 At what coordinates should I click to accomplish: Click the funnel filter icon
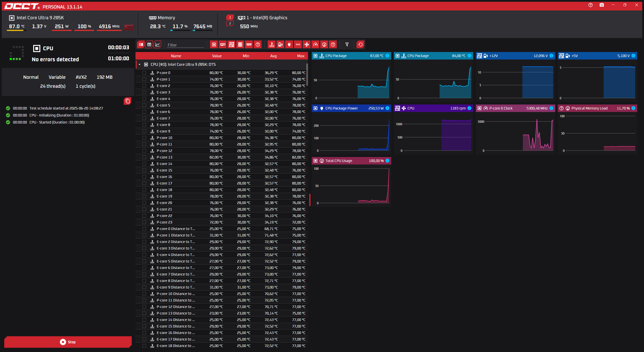point(347,44)
